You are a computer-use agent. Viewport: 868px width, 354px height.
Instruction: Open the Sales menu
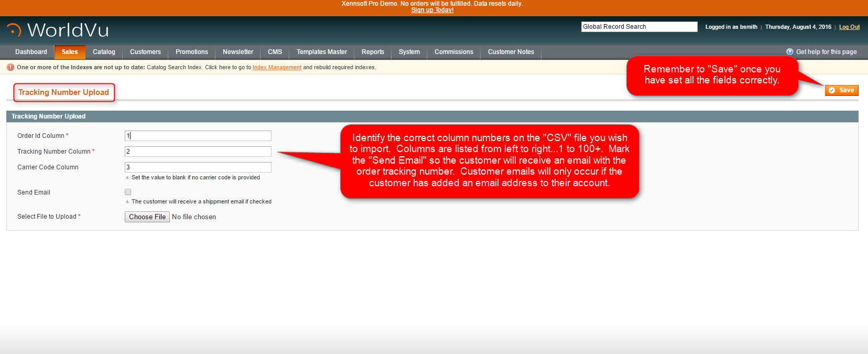coord(70,52)
